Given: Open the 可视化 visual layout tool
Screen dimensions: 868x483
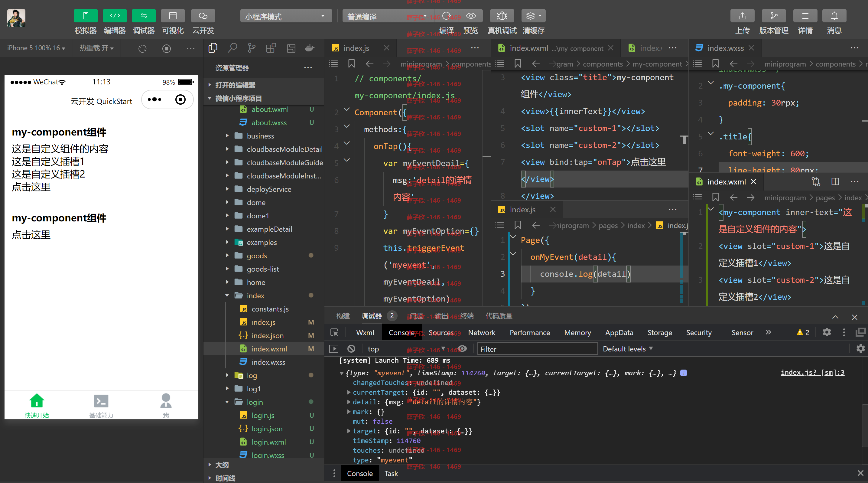Looking at the screenshot, I should point(173,16).
